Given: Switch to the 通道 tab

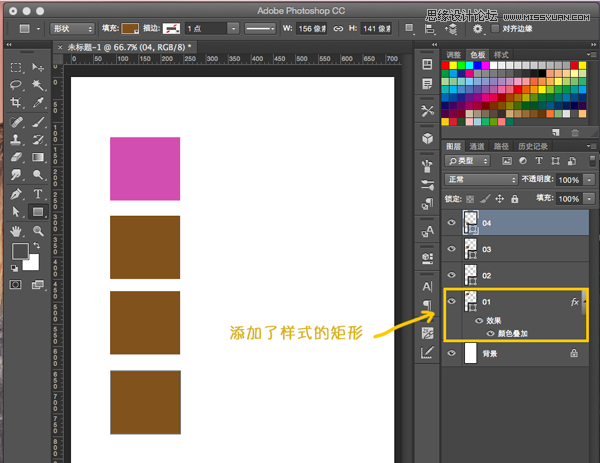Looking at the screenshot, I should click(x=476, y=146).
